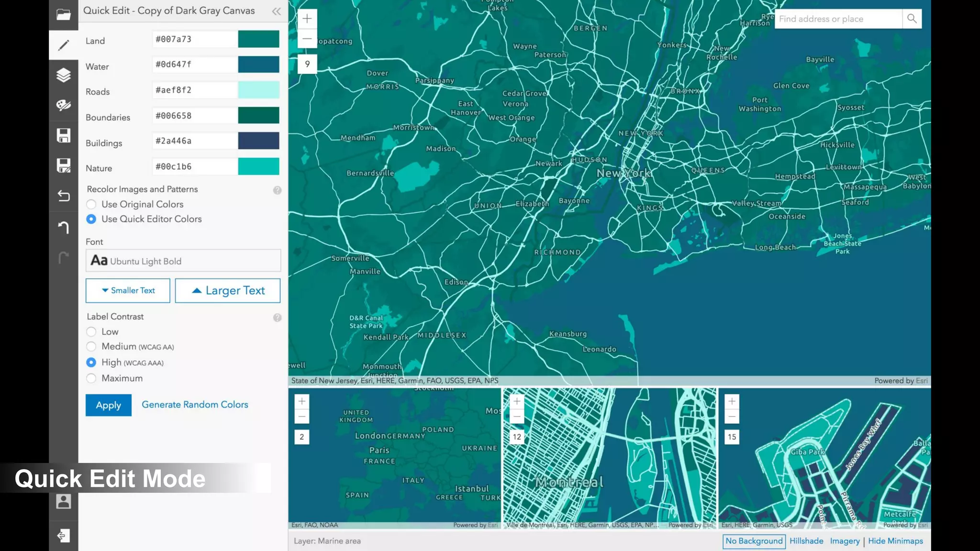Click the Apply button

(x=108, y=405)
